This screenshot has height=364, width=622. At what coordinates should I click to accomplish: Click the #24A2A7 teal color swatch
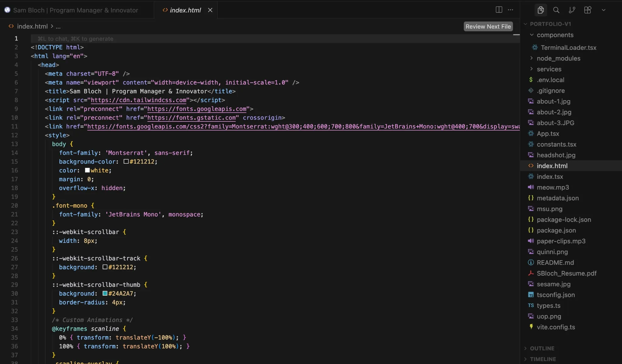point(105,293)
